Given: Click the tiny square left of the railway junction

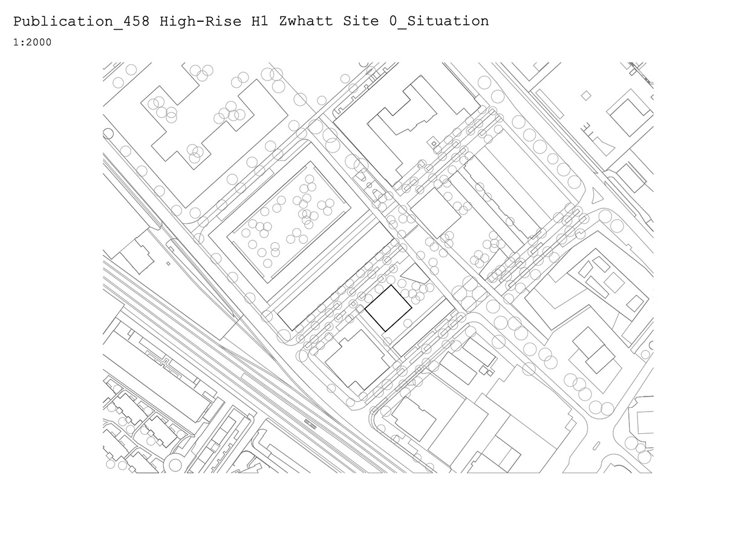Looking at the screenshot, I should pos(168,263).
